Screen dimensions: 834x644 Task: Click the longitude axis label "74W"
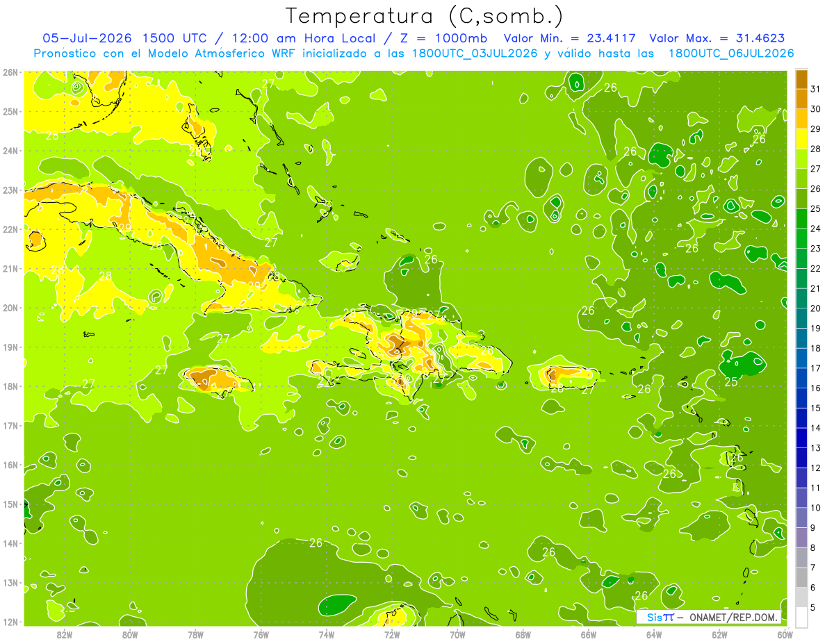coord(327,634)
